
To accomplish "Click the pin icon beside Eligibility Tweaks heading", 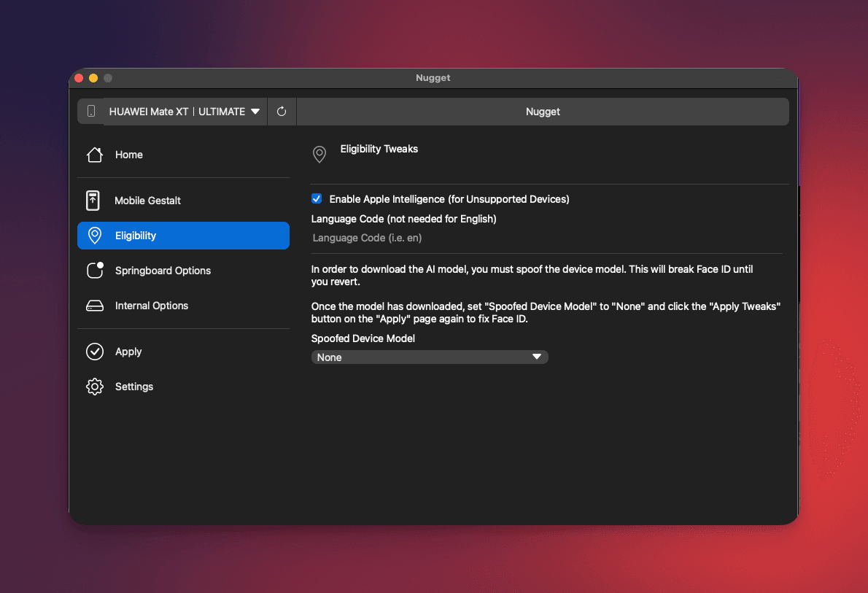I will tap(319, 154).
